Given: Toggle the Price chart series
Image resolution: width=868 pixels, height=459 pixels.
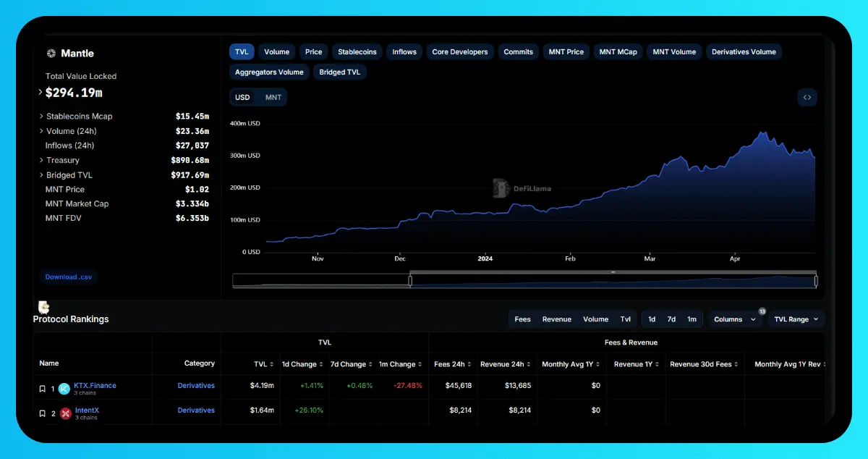Looking at the screenshot, I should click(x=314, y=52).
